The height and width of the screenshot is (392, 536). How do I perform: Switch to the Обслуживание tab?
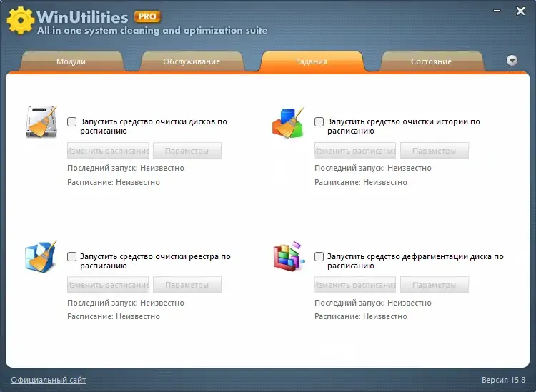[x=192, y=61]
